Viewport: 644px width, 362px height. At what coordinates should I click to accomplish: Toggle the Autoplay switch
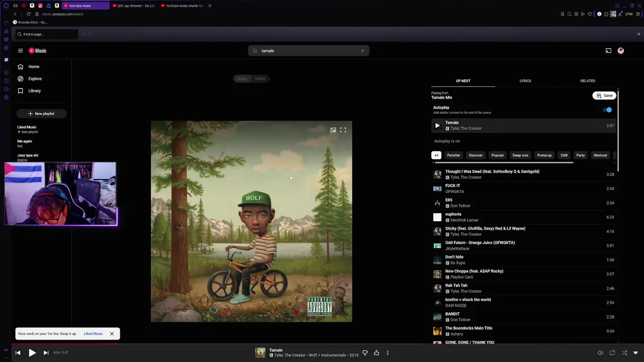[x=608, y=110]
